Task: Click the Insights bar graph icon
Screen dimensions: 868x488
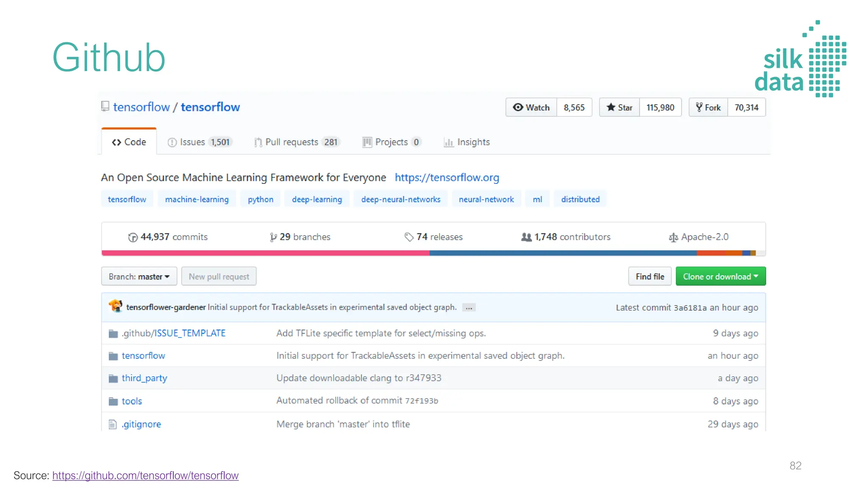Action: (448, 142)
